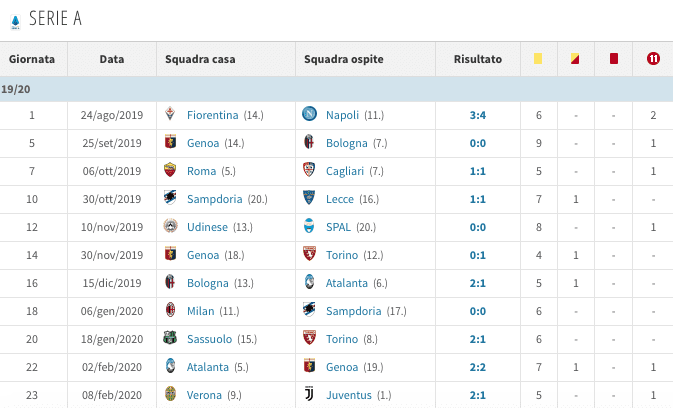
Task: Open the 3:4 Fiorentina-Napoli match result
Action: click(477, 115)
